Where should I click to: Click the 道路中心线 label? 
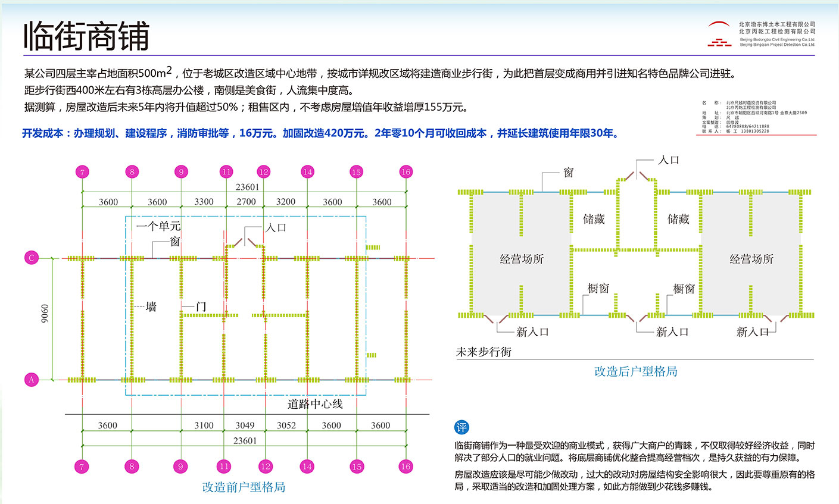[315, 405]
